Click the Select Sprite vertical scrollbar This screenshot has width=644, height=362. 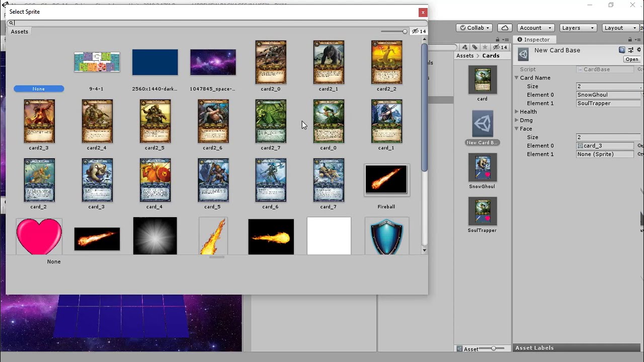click(424, 108)
